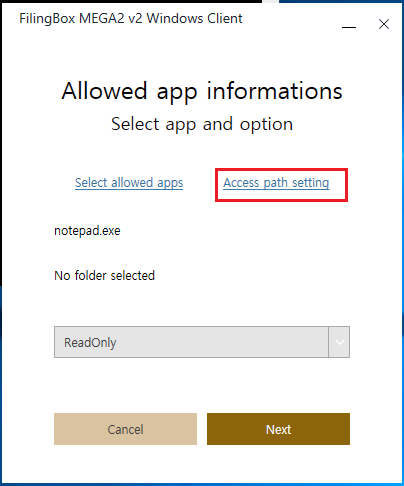This screenshot has width=404, height=486.
Task: Minimize the FilingBox client window
Action: point(349,27)
